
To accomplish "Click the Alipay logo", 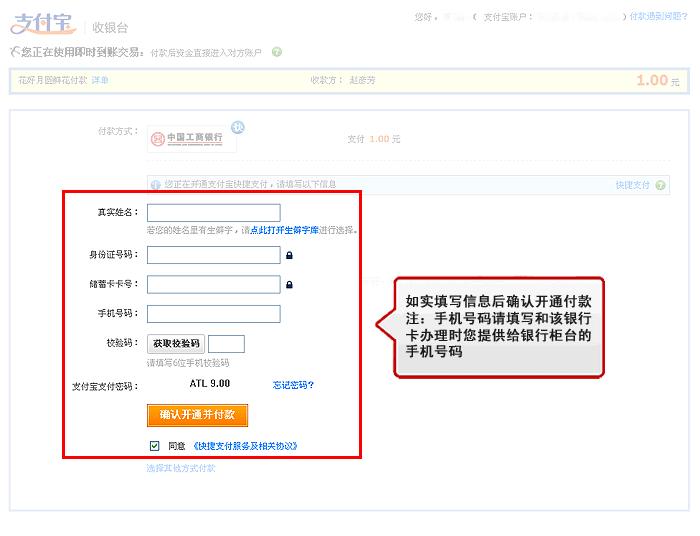I will tap(43, 24).
